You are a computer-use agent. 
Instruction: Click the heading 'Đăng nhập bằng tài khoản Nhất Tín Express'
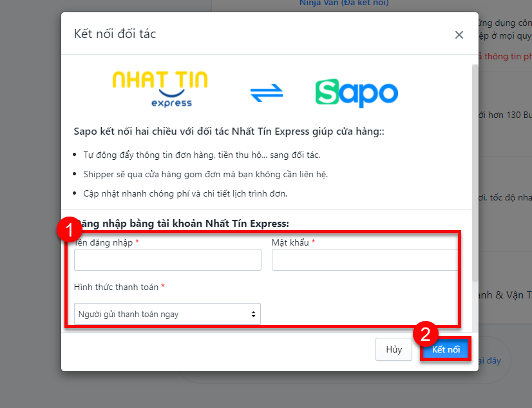click(x=181, y=224)
